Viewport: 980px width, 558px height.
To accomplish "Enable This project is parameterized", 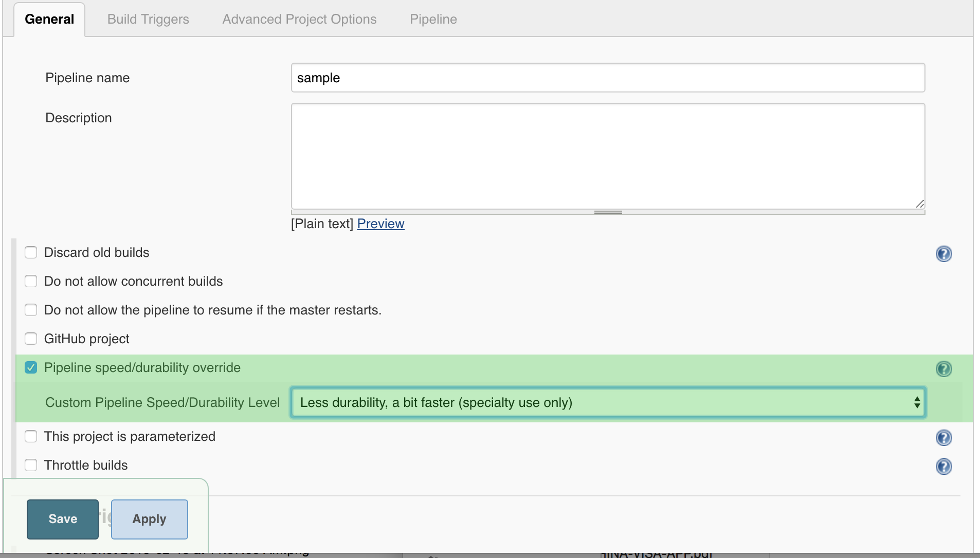I will [31, 436].
